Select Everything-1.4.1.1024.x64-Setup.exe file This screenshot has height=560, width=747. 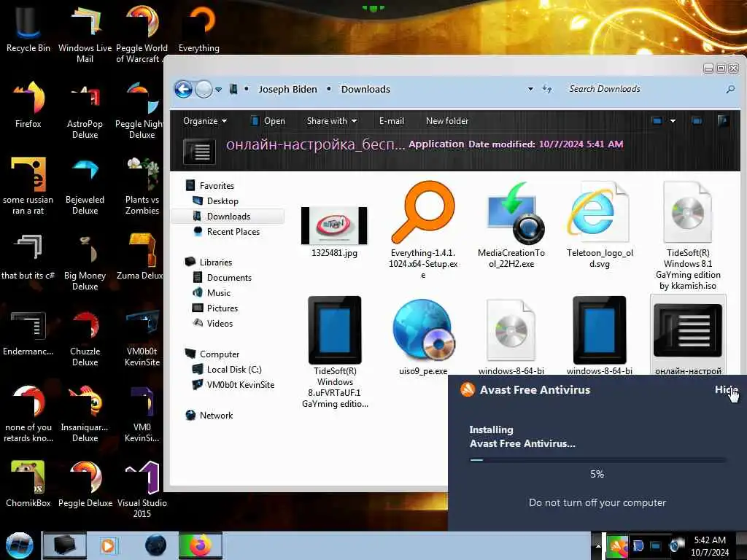[423, 230]
